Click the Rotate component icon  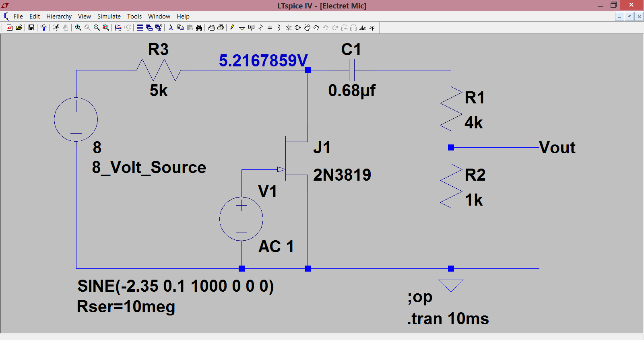344,28
